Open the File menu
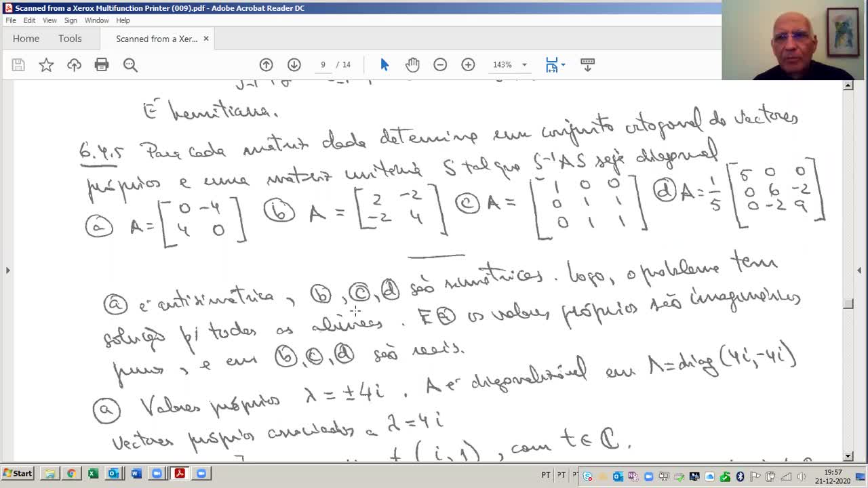 point(11,20)
